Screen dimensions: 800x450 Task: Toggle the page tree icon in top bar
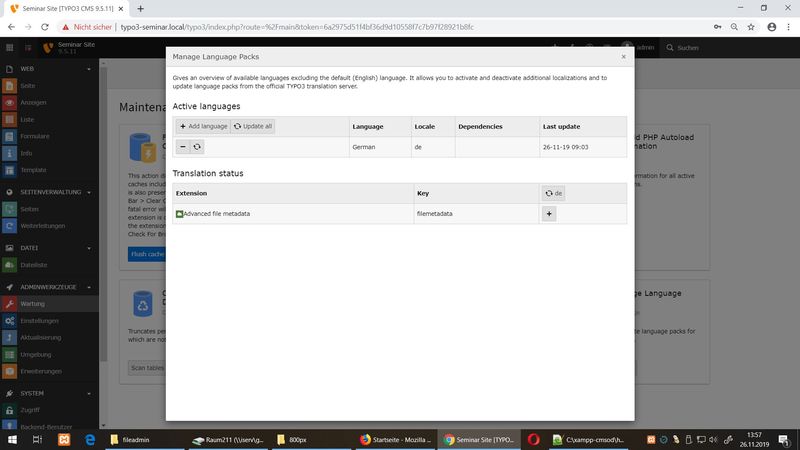click(28, 47)
